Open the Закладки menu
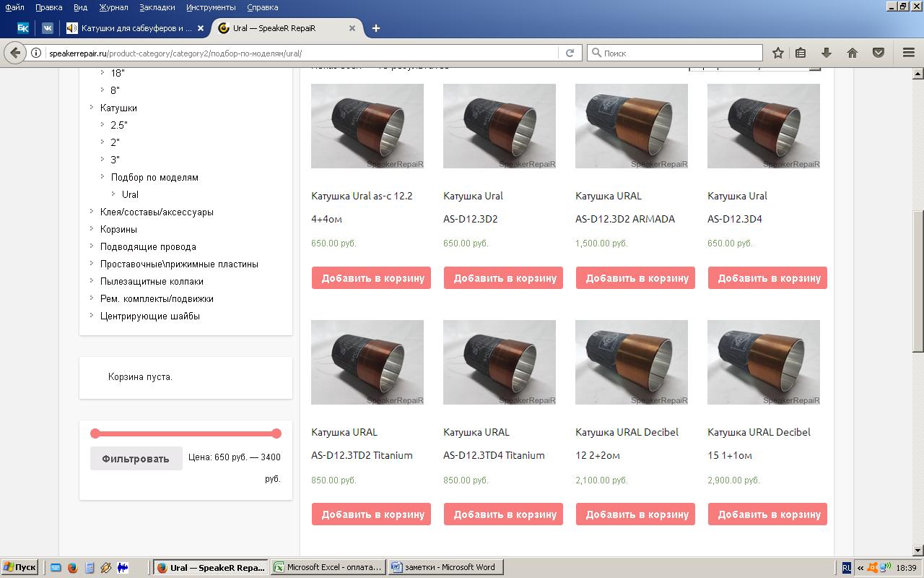 click(157, 7)
